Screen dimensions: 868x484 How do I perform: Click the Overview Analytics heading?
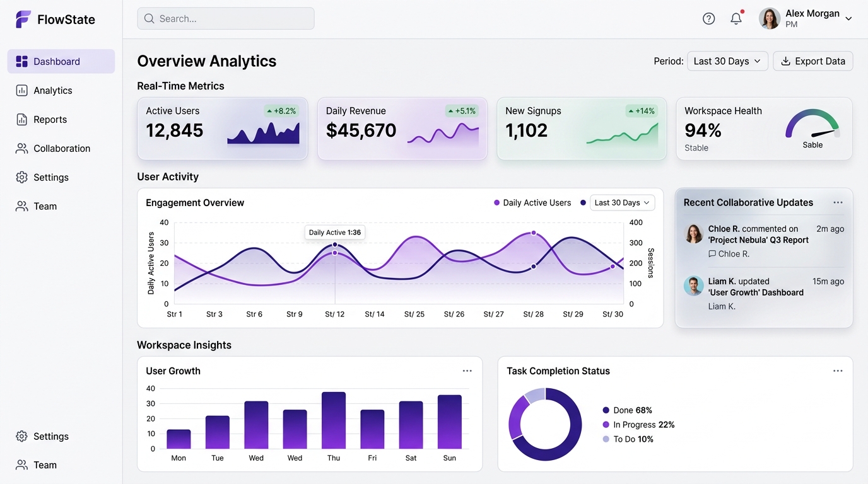point(207,61)
